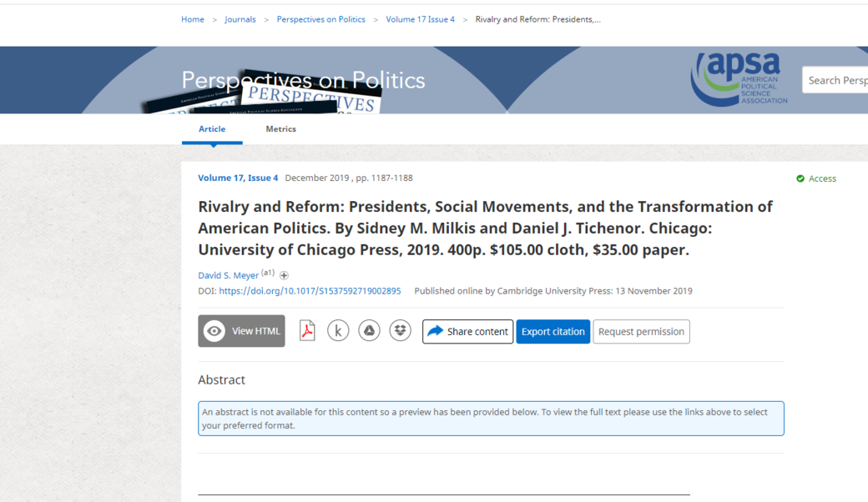Send article to Kindle
Image resolution: width=868 pixels, height=502 pixels.
click(338, 331)
